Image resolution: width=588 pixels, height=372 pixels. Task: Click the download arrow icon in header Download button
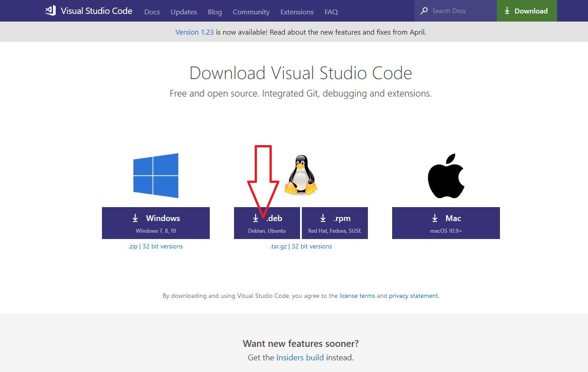click(x=507, y=11)
